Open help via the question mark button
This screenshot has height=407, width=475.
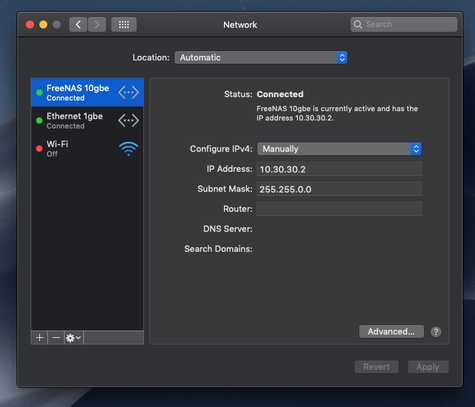tap(436, 332)
